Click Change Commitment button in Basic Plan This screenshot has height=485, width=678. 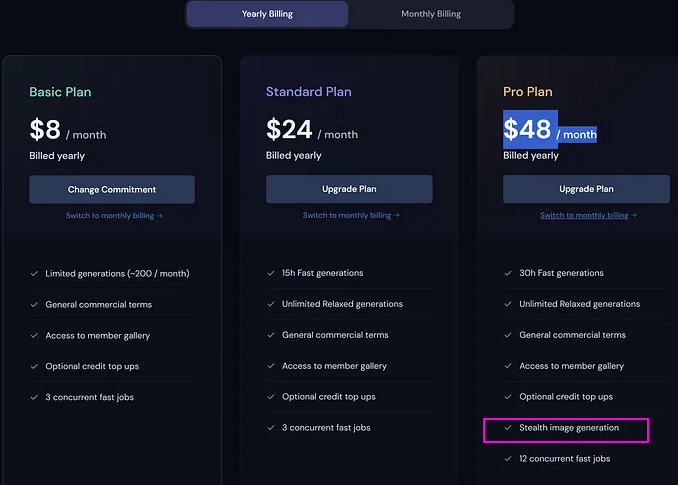[x=112, y=189]
